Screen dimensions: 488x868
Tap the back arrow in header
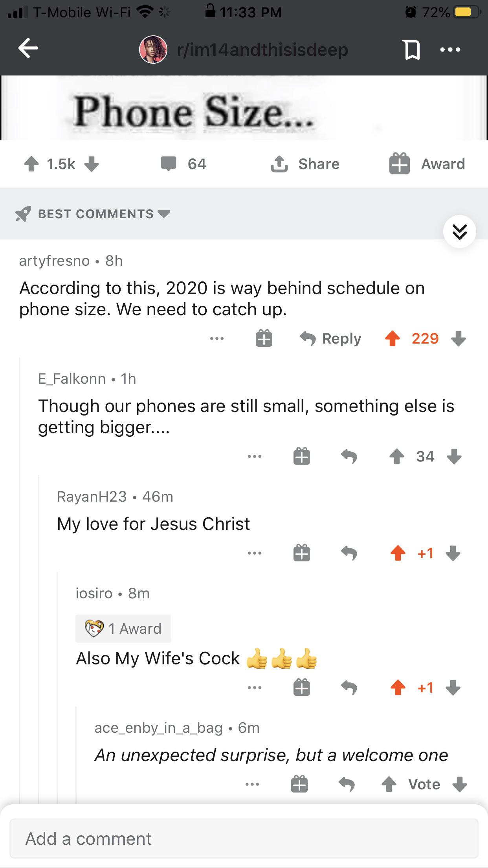coord(28,48)
